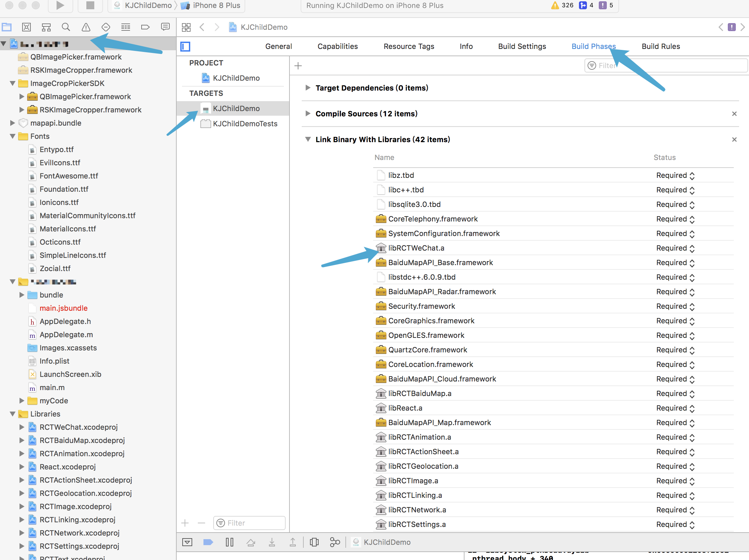Select the KJChildDemoTests target
The height and width of the screenshot is (560, 749).
245,124
